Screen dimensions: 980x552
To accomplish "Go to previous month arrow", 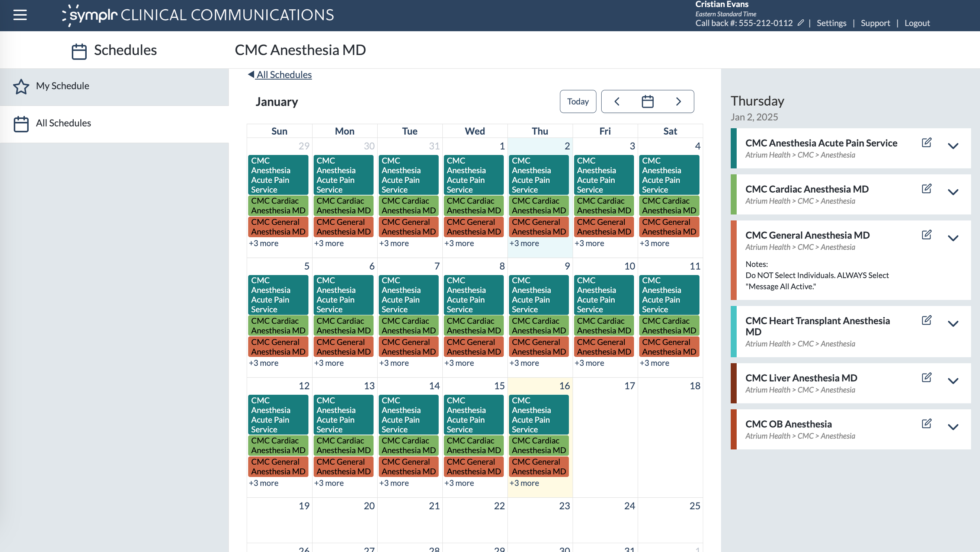I will point(616,101).
